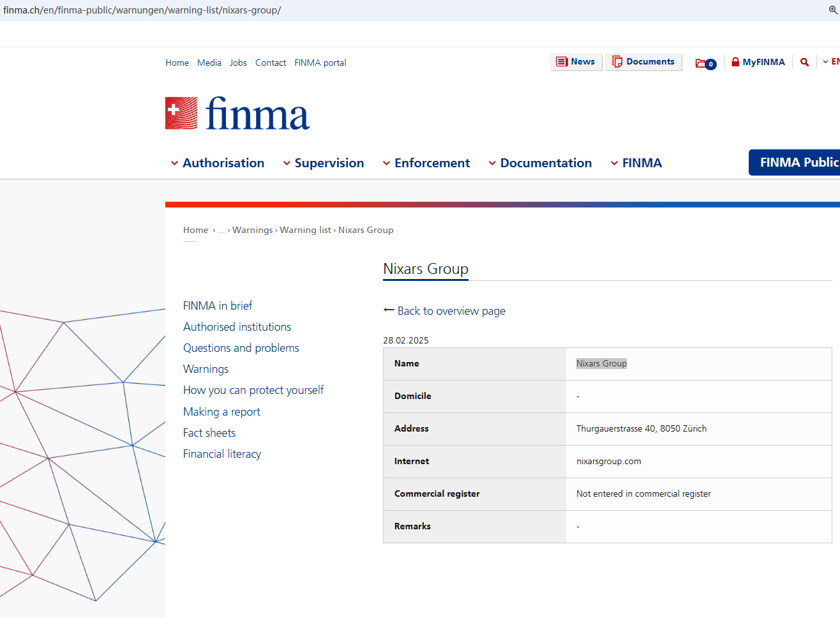This screenshot has height=618, width=840.
Task: Click the date 28.02.2025
Action: click(406, 340)
